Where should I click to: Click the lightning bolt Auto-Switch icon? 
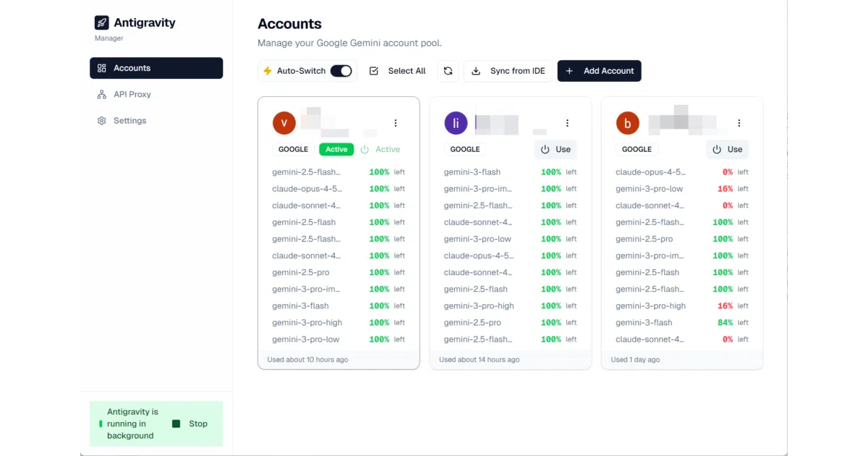[x=268, y=71]
